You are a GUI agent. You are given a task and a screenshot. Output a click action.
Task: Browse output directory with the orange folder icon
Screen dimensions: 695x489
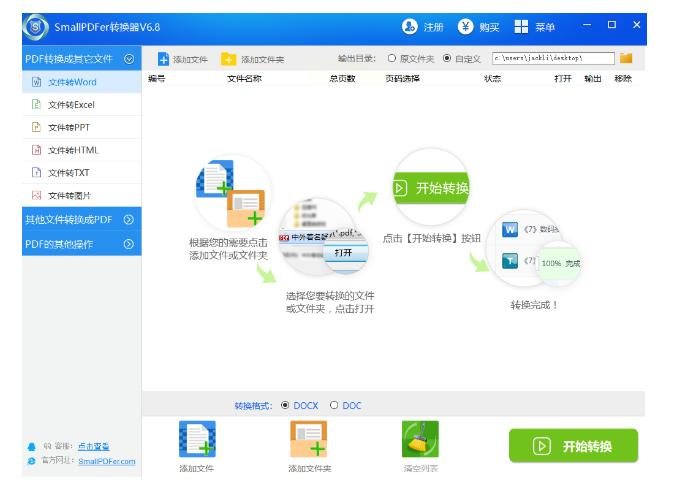pos(626,58)
